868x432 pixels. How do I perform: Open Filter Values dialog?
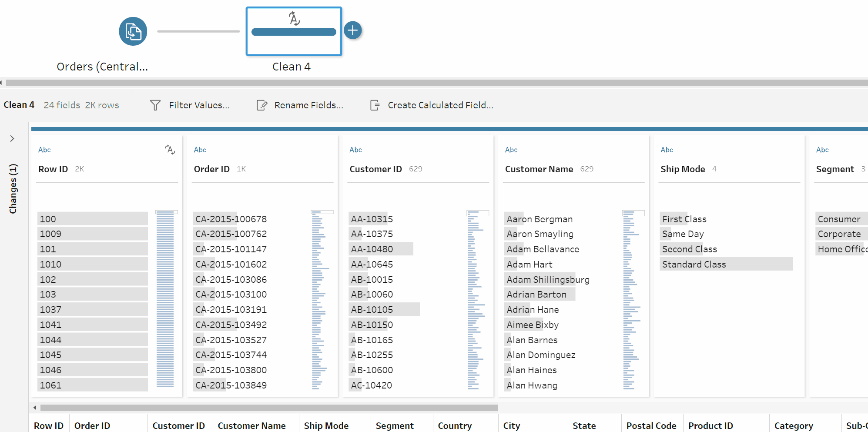199,105
